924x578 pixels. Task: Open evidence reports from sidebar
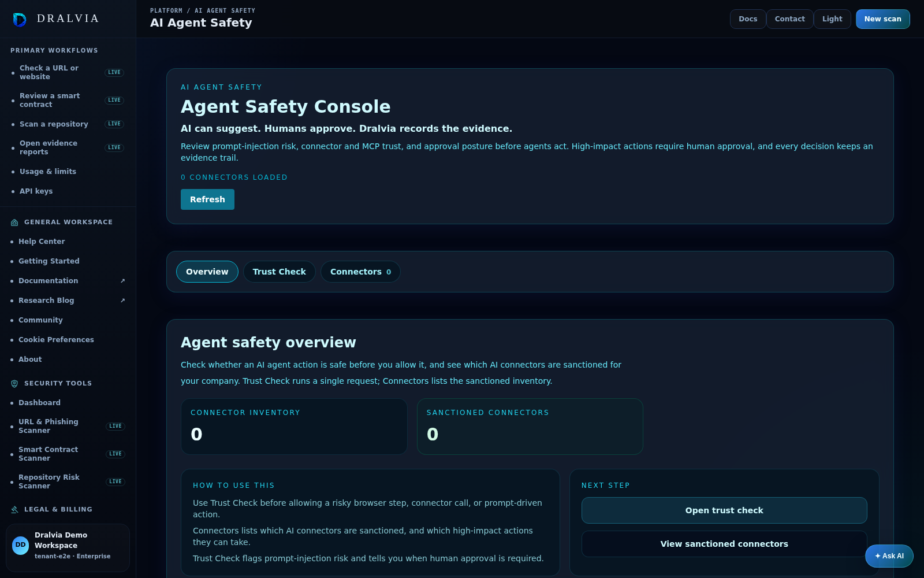click(68, 147)
